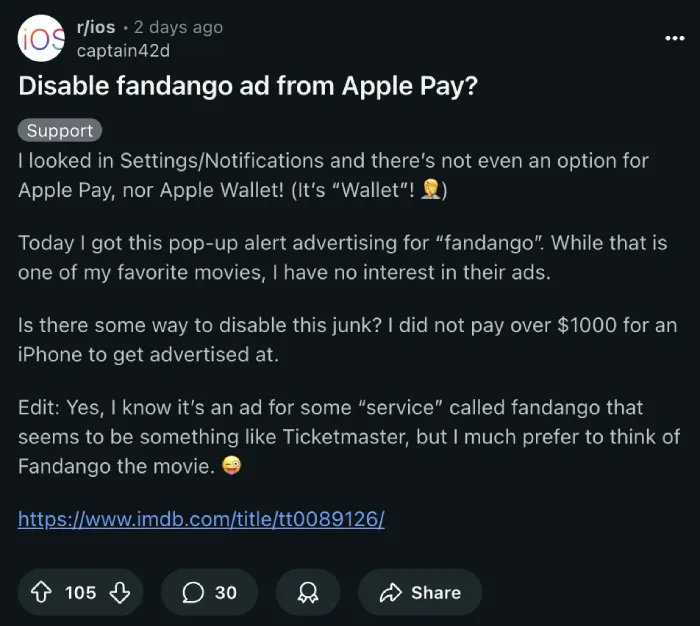Click the facepalm emoji in the post
The width and height of the screenshot is (700, 626).
click(x=431, y=189)
